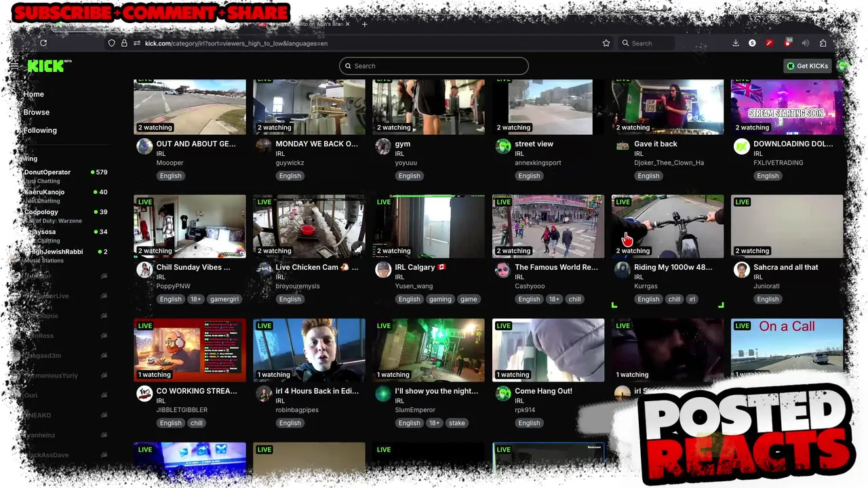868x488 pixels.
Task: Click the chill tag under Cashyooo
Action: (574, 299)
